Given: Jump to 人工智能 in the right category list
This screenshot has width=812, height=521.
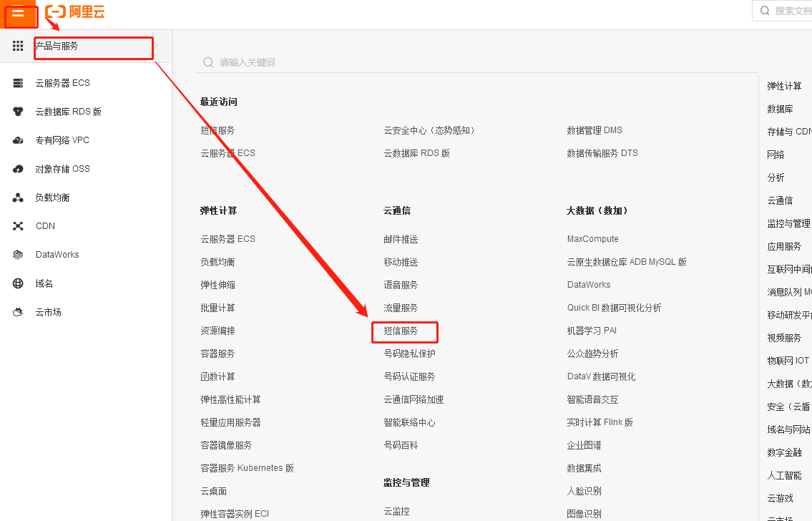Looking at the screenshot, I should point(784,475).
